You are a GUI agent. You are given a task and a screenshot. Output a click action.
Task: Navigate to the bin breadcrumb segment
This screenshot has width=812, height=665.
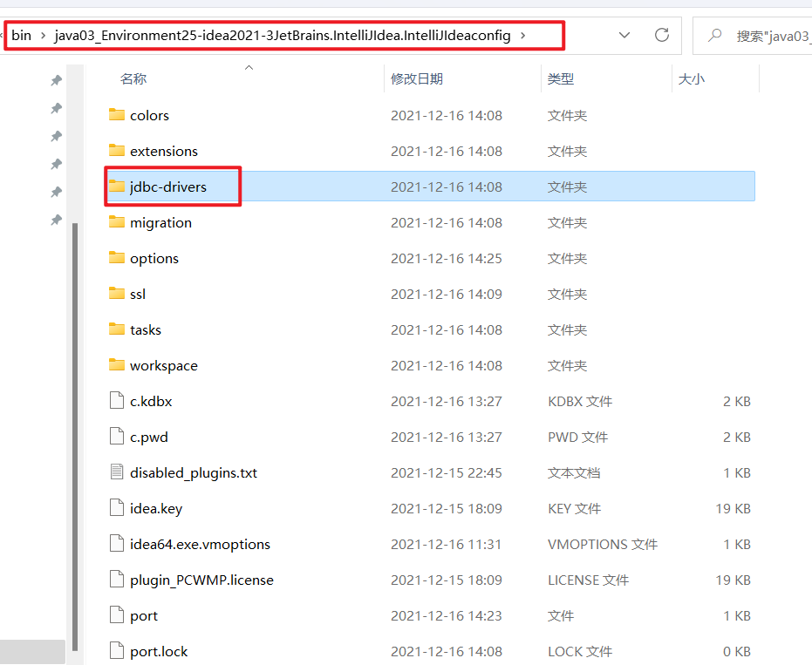pyautogui.click(x=21, y=35)
